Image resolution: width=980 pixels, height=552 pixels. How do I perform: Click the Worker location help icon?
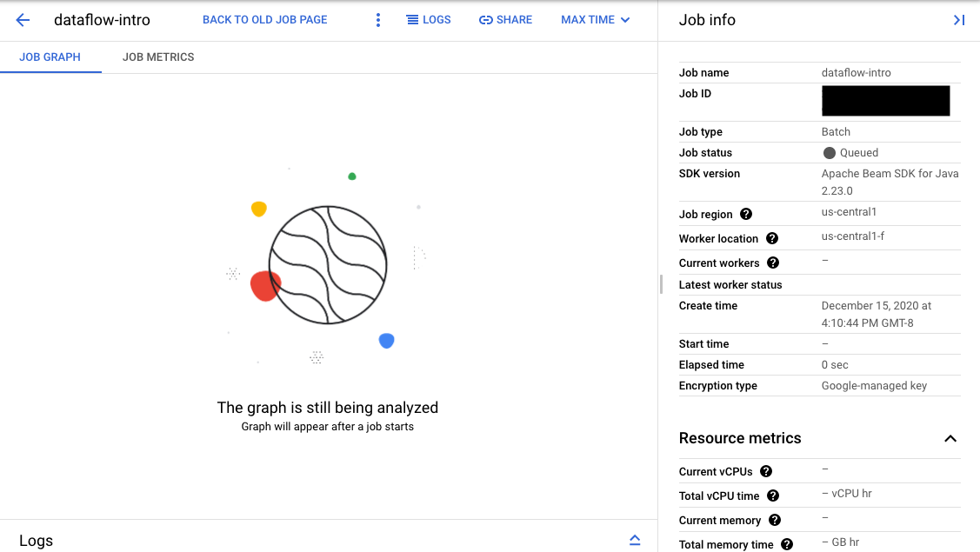point(771,238)
